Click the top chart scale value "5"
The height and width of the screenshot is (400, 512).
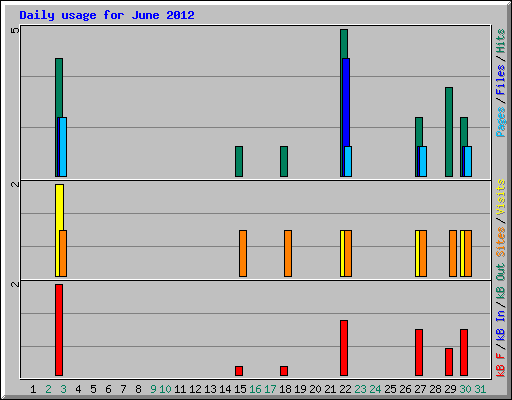15,31
